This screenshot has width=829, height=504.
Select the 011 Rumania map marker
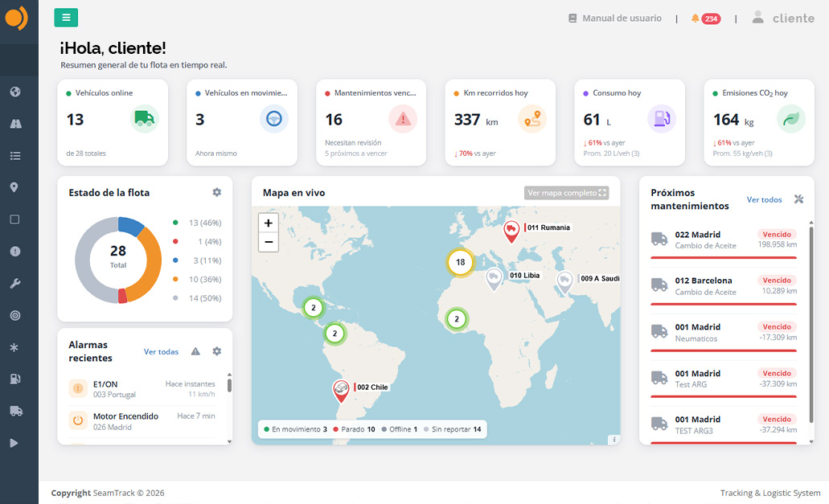coord(511,232)
